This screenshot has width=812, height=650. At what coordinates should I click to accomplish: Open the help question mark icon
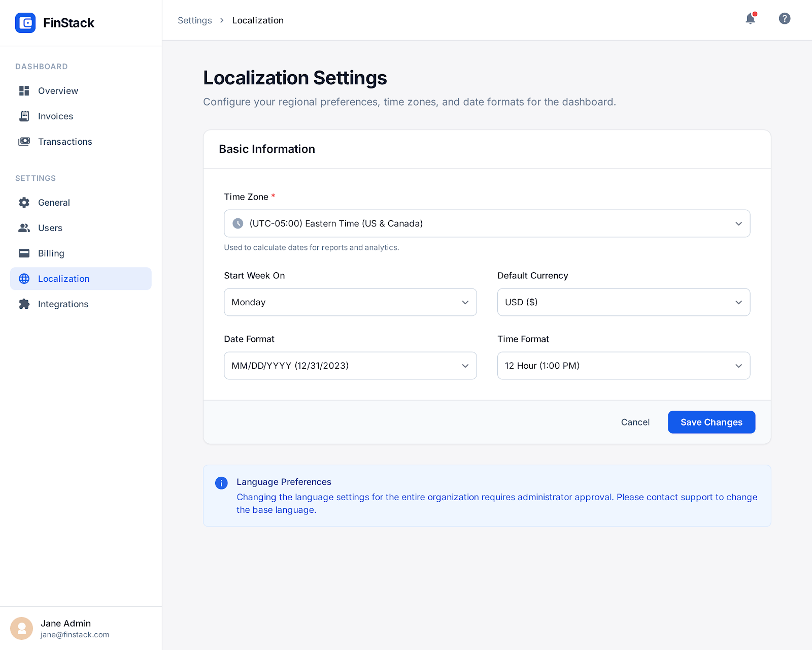point(784,19)
